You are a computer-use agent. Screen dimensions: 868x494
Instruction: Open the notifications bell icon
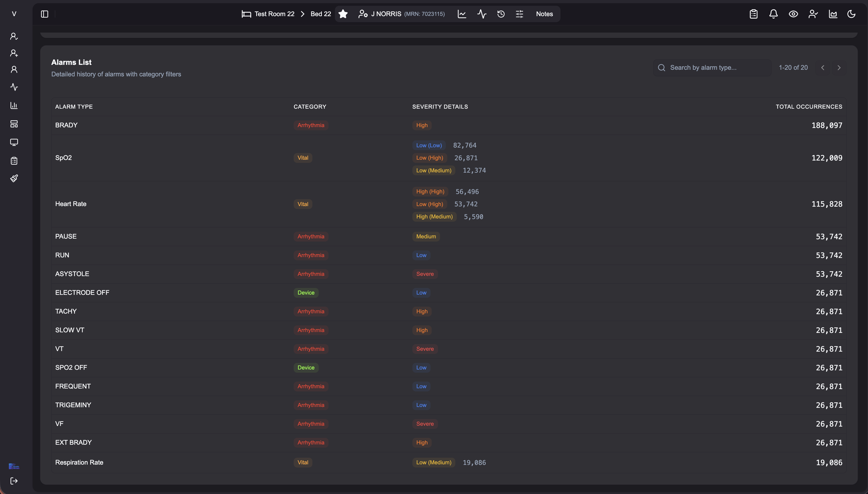(773, 14)
